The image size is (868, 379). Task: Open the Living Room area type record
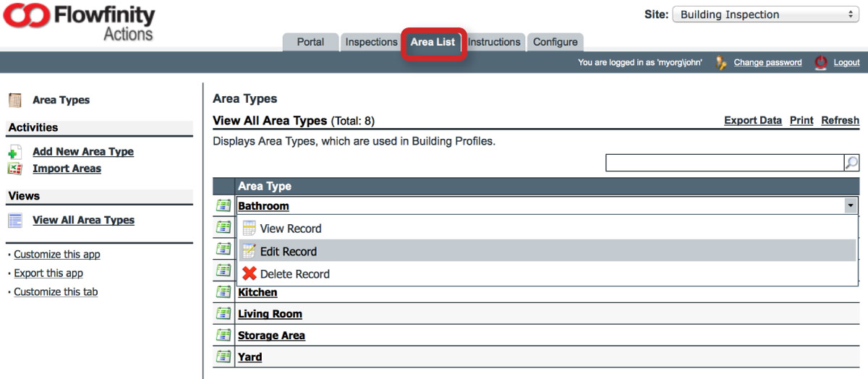coord(270,314)
